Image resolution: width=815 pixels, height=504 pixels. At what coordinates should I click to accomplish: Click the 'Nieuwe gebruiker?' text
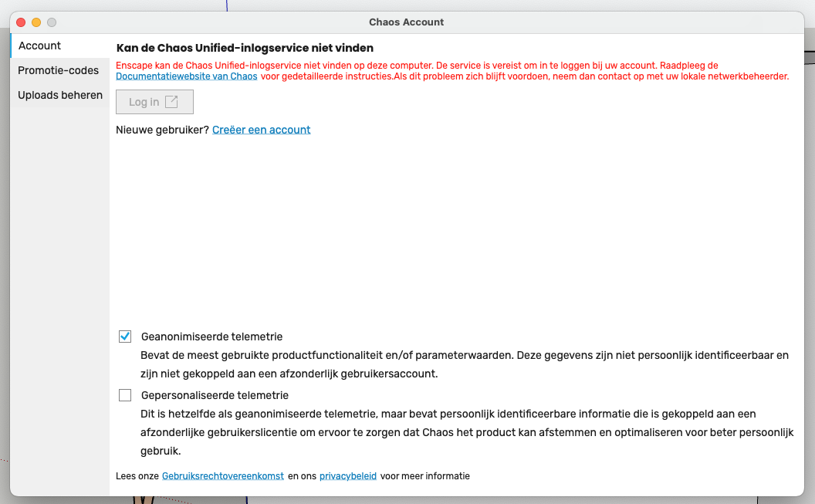pyautogui.click(x=162, y=130)
